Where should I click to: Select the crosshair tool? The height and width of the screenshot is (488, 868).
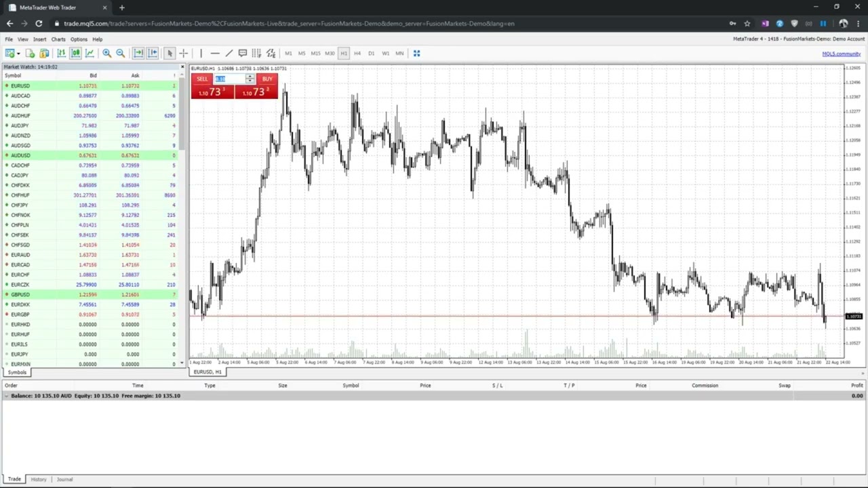[x=183, y=53]
